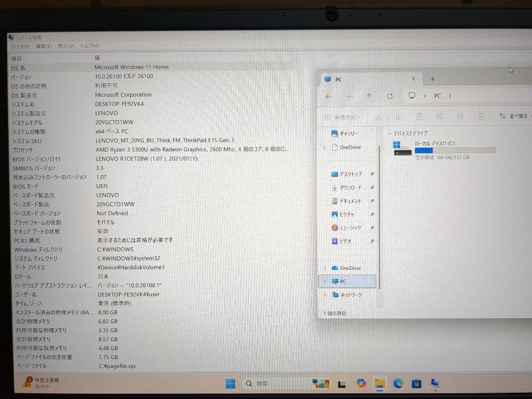
Task: Click the Refresh icon in File Explorer
Action: pos(389,96)
